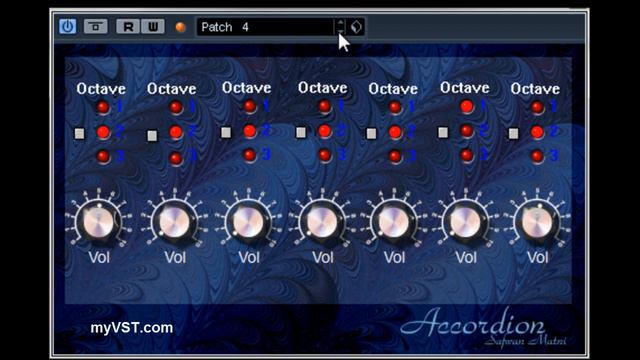Viewport: 640px width, 360px height.
Task: Click the sixth Vol knob
Action: tap(465, 222)
